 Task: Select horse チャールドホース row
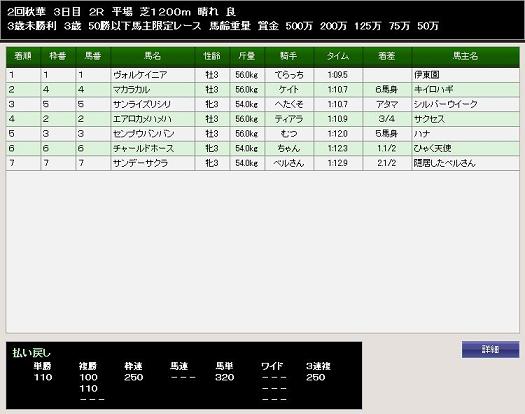[x=263, y=148]
